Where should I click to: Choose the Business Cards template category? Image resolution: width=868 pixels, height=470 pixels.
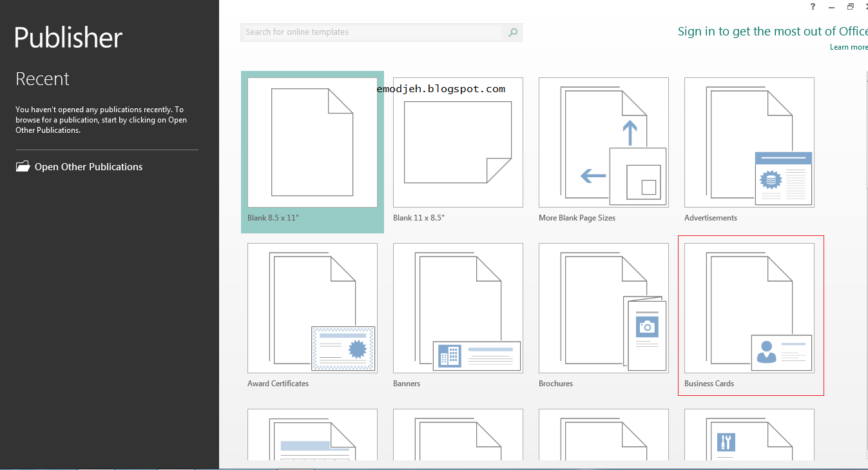point(751,316)
